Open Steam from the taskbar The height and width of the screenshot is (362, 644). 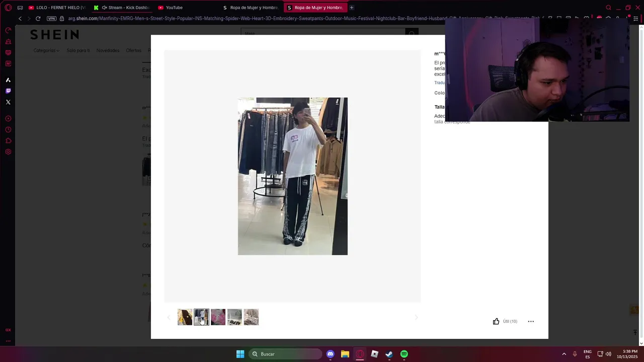tap(389, 354)
